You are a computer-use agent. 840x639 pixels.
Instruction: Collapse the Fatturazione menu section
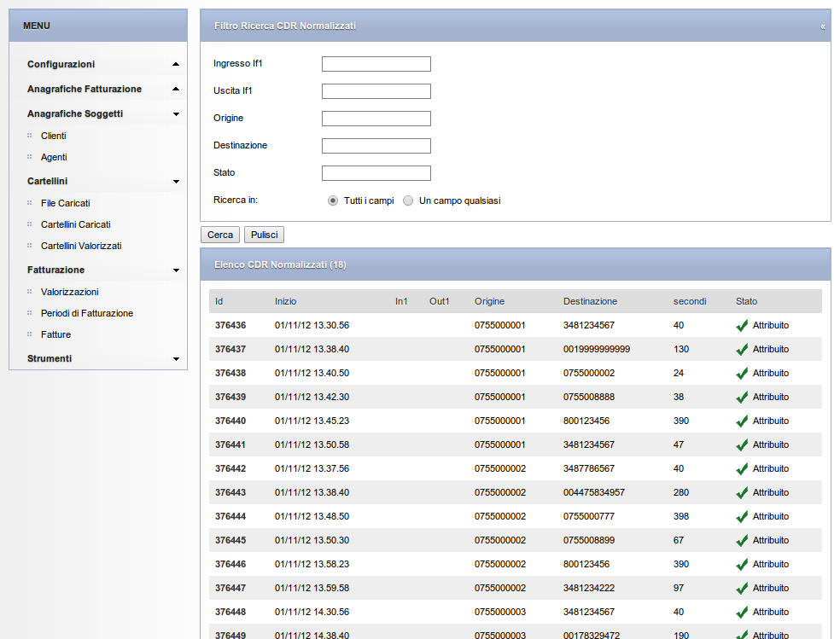pos(176,270)
